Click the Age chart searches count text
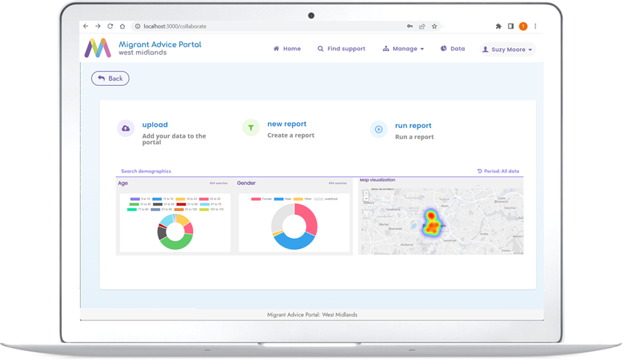628x364 pixels. pos(219,183)
